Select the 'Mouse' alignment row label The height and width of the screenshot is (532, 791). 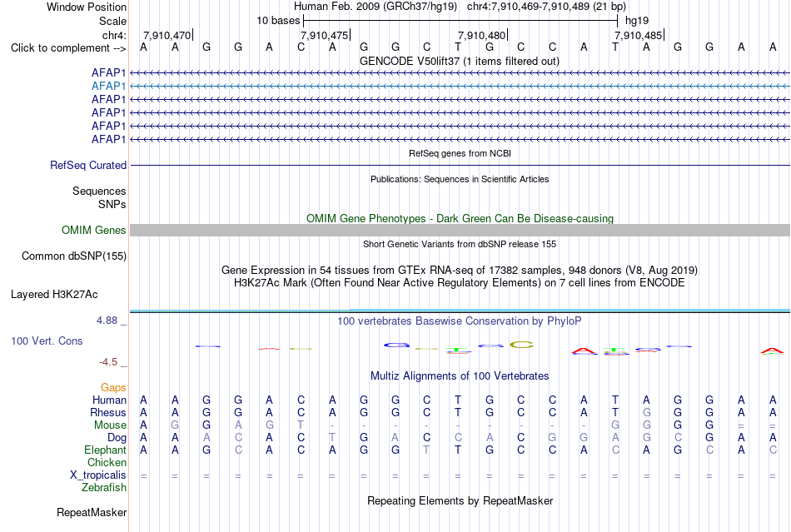pos(110,425)
